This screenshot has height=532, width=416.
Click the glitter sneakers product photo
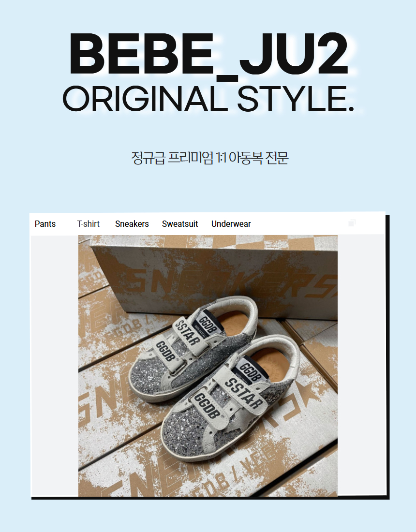(208, 366)
